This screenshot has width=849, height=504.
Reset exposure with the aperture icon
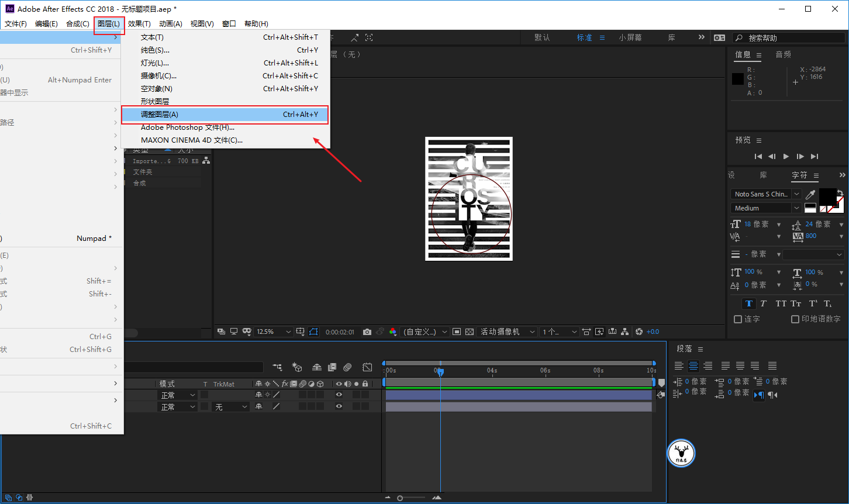click(639, 332)
